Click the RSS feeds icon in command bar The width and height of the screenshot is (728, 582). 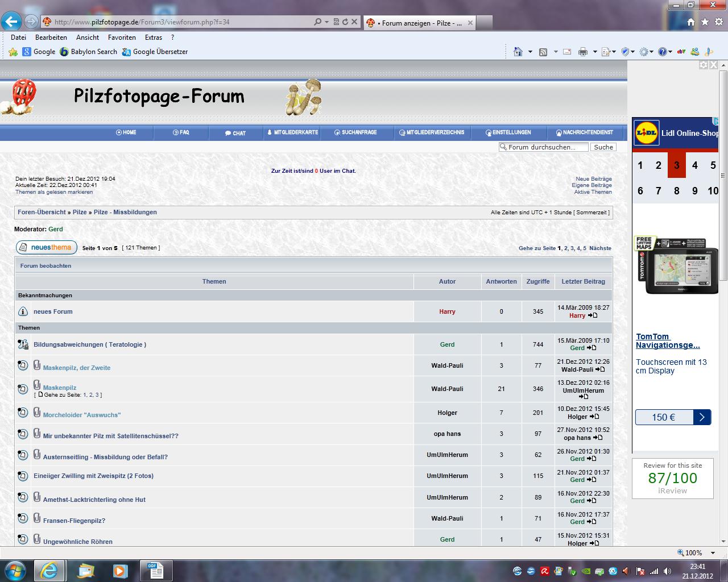pos(543,52)
